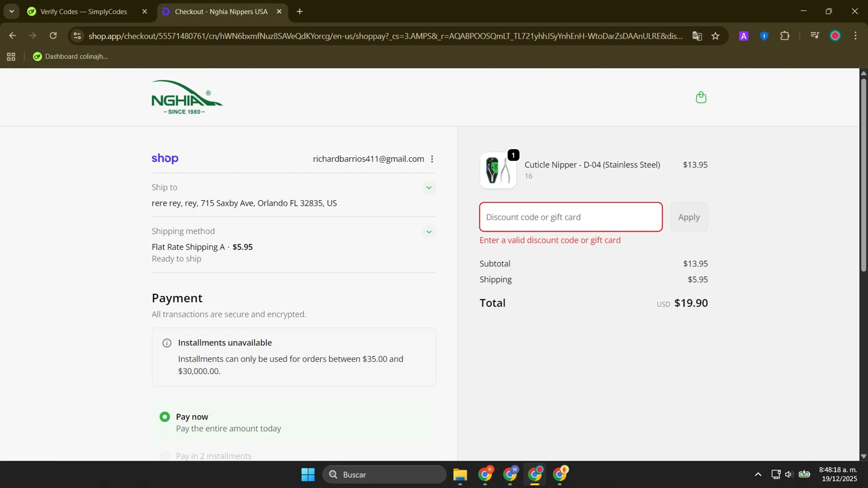
Task: Click the browser address bar URL
Action: click(385, 36)
